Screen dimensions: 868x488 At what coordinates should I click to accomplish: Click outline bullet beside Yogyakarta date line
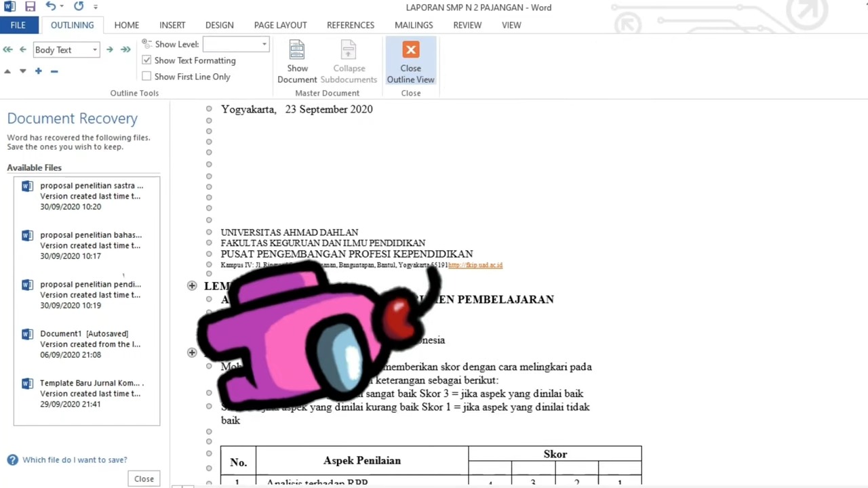click(209, 109)
